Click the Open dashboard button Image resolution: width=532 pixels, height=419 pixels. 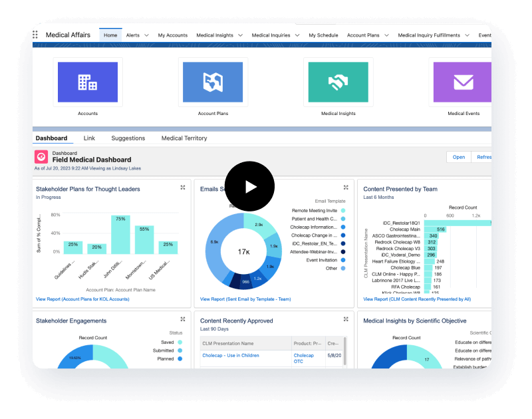point(459,157)
